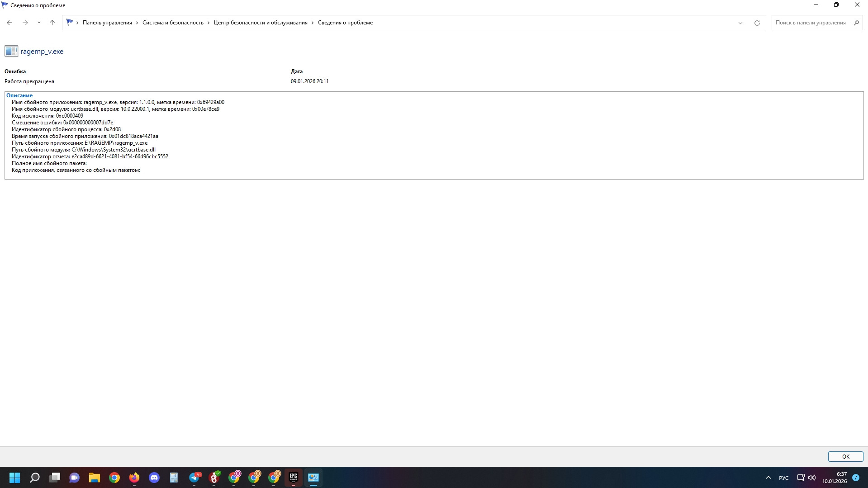The height and width of the screenshot is (488, 868).
Task: Click the Поиск в панели управления field
Action: [811, 23]
